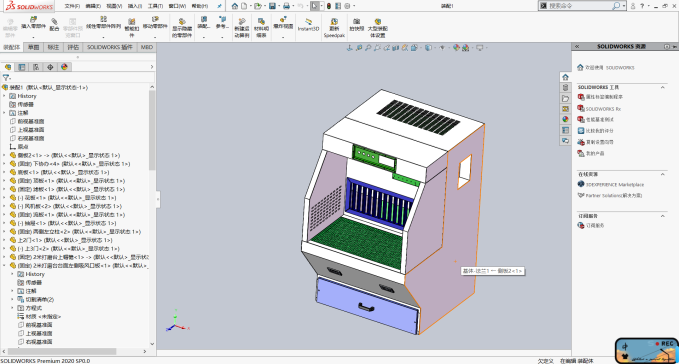The width and height of the screenshot is (679, 364).
Task: Open File Explorer folder icon in task pane
Action: [565, 98]
